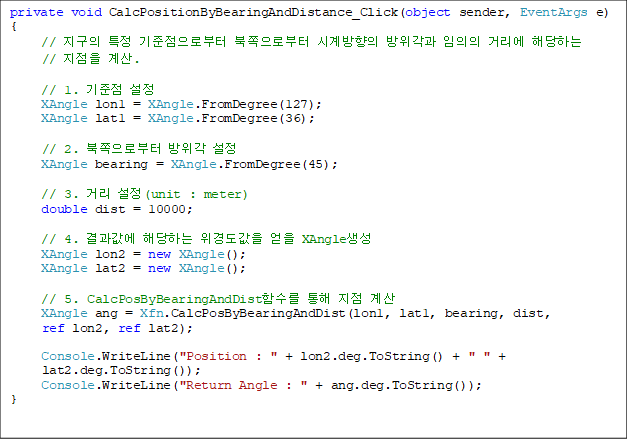The image size is (627, 441).
Task: Click the comment starting '// 4. 결과값에'
Action: click(x=206, y=239)
